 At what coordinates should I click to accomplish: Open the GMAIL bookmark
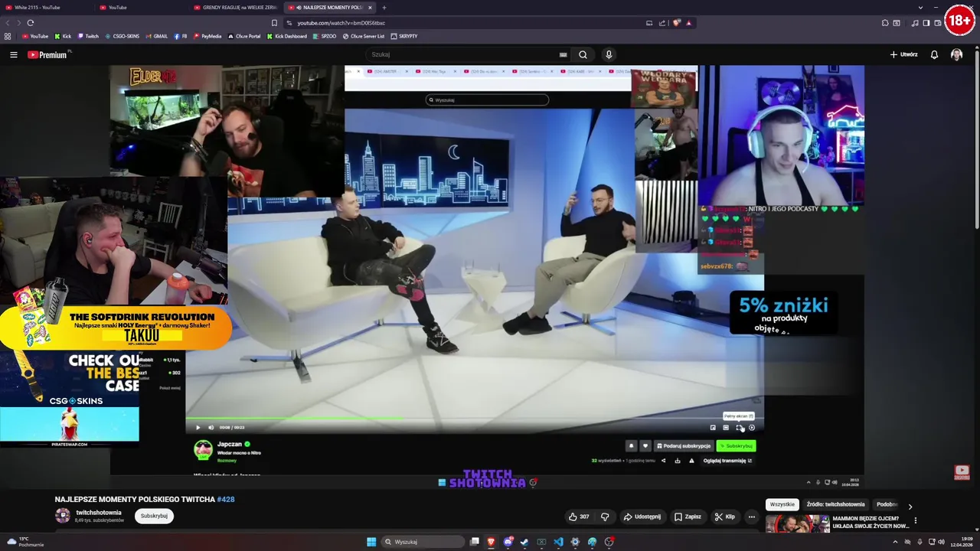157,36
